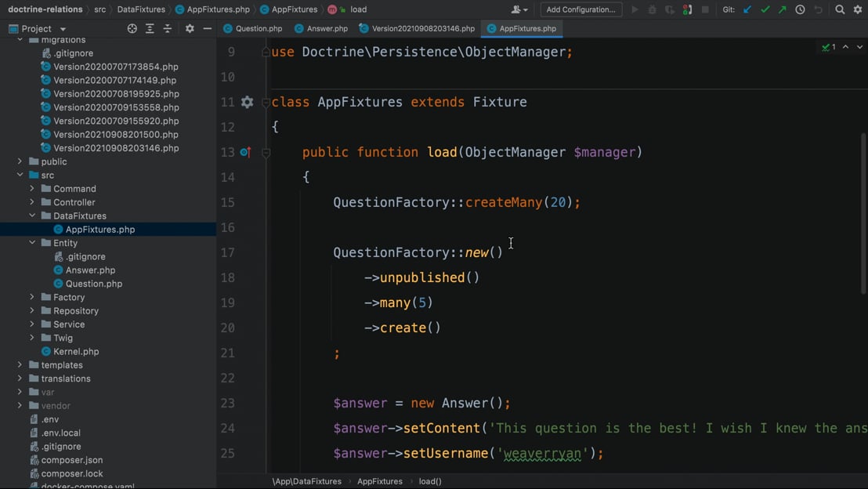Image resolution: width=868 pixels, height=489 pixels.
Task: Expand the templates folder
Action: point(20,365)
